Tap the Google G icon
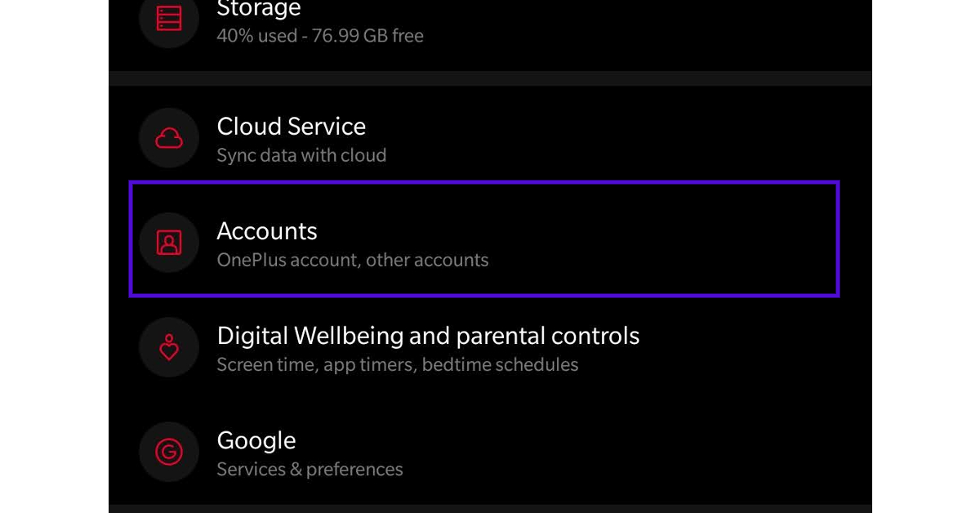The image size is (980, 513). [168, 452]
